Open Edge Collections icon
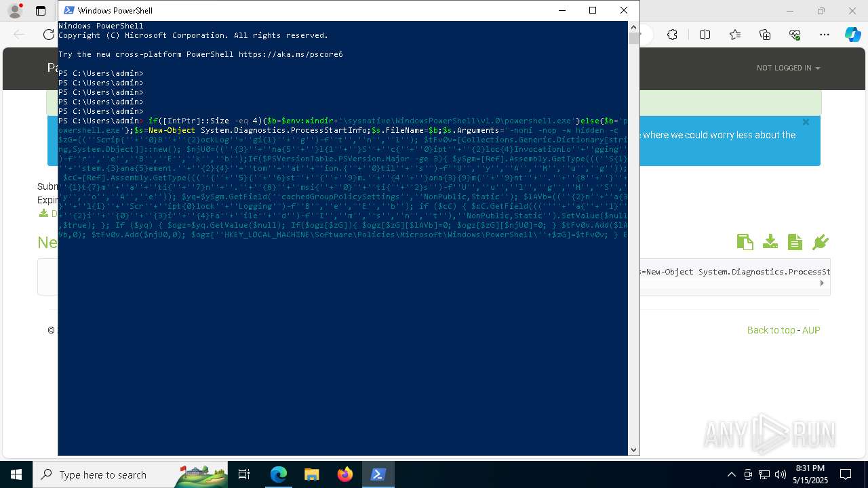The image size is (868, 488). point(765,35)
